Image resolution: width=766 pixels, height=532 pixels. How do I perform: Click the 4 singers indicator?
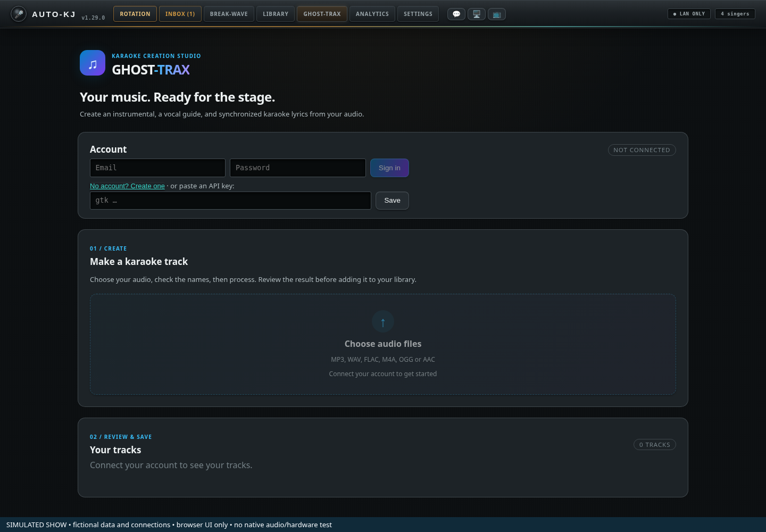pos(735,14)
